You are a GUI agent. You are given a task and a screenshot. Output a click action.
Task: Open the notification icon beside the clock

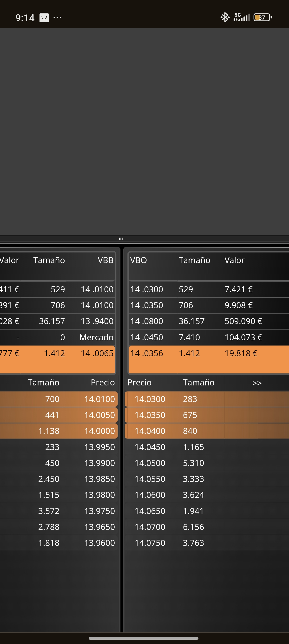(x=44, y=18)
